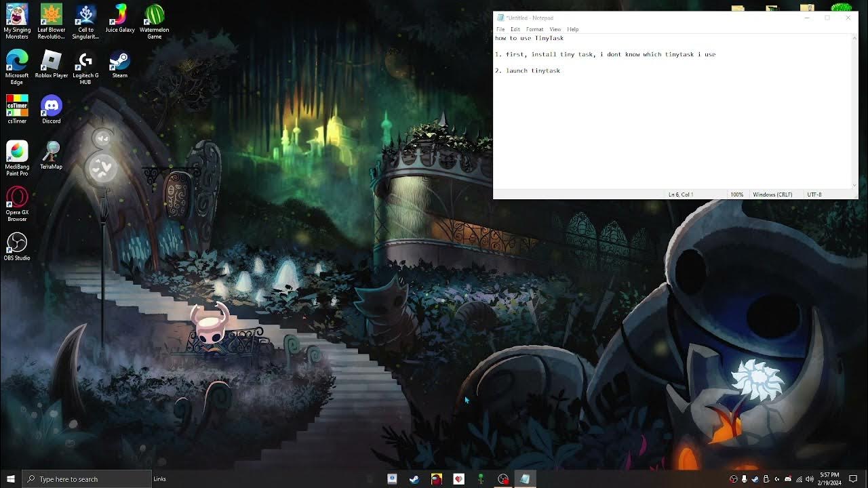
Task: Select csTimer desktop icon
Action: pyautogui.click(x=17, y=109)
